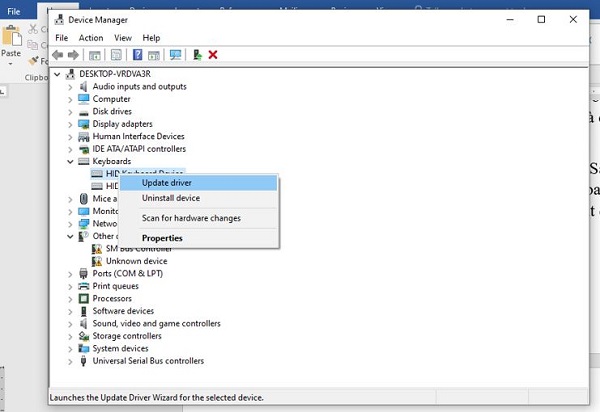Open the View menu
The width and height of the screenshot is (600, 412).
click(x=123, y=38)
